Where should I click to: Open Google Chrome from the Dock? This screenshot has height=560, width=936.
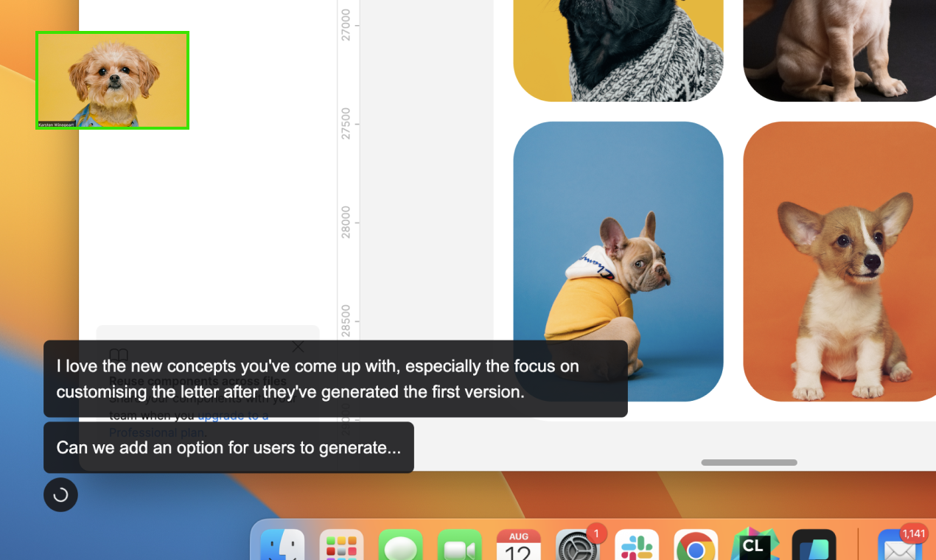[696, 547]
